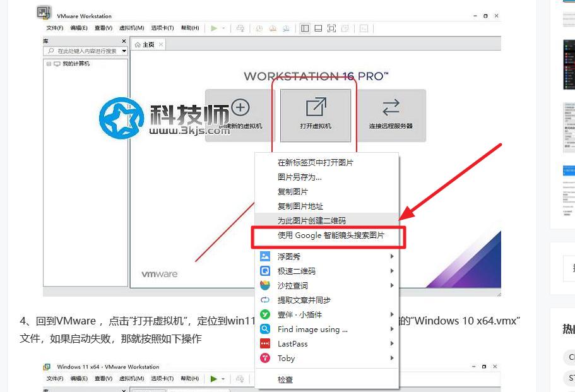
Task: Expand the LastPass submenu arrow
Action: [x=392, y=343]
